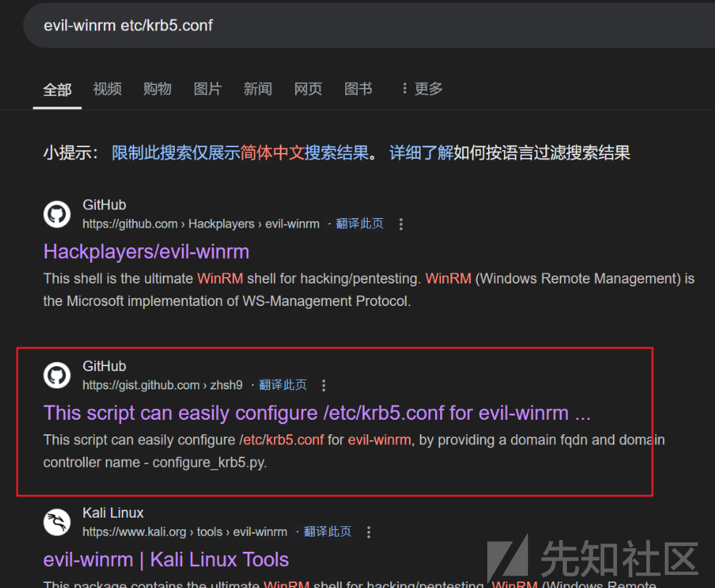
Task: Open the evil-winrm | Kali Linux Tools result
Action: 166,560
